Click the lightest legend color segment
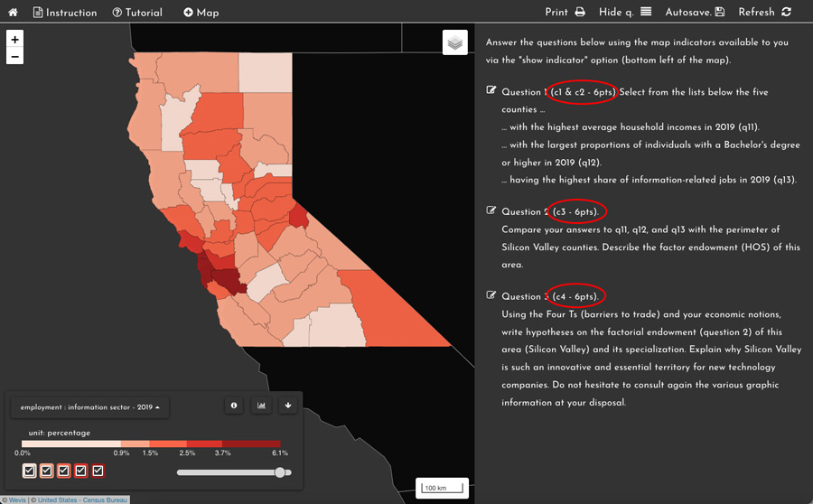Viewport: 813px width, 504px height. 71,443
